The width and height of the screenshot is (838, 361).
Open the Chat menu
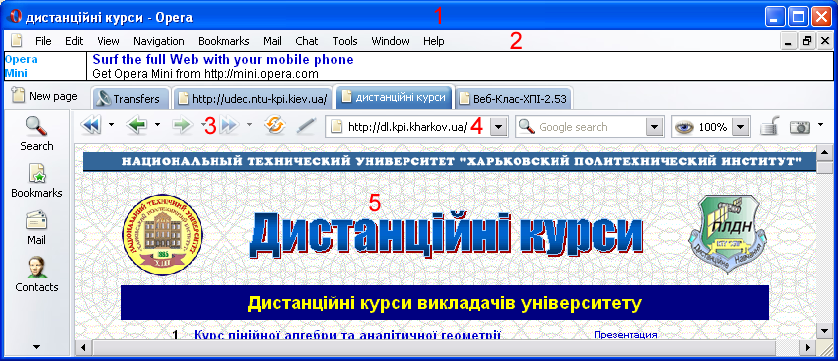307,41
